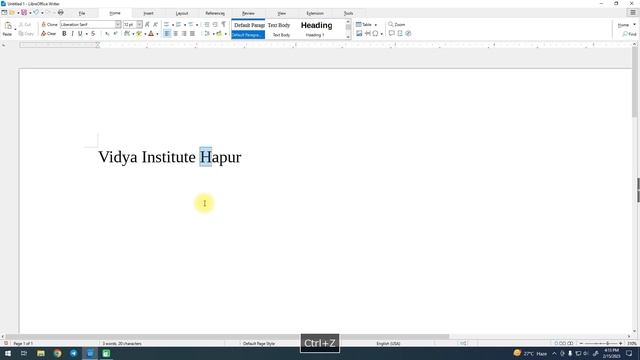Viewport: 640px width, 360px height.
Task: Toggle Underline formatting
Action: click(80, 34)
